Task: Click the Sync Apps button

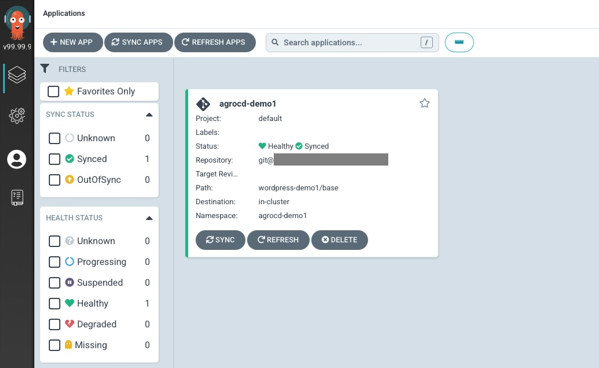Action: point(138,42)
